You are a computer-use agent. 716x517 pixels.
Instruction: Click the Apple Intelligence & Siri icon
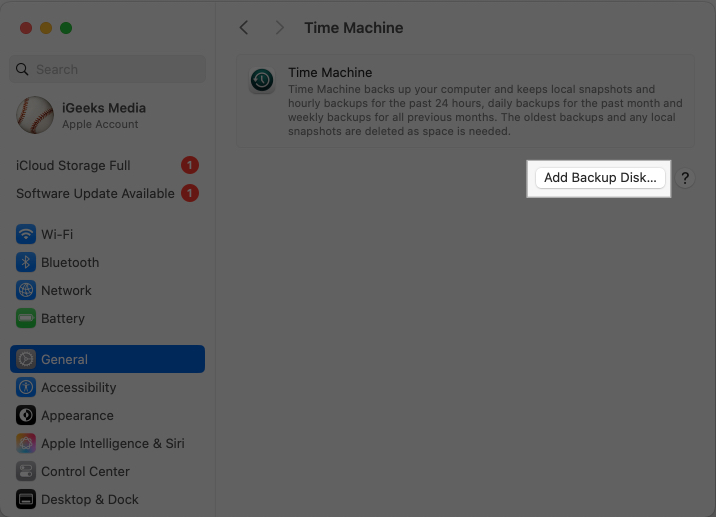[26, 443]
